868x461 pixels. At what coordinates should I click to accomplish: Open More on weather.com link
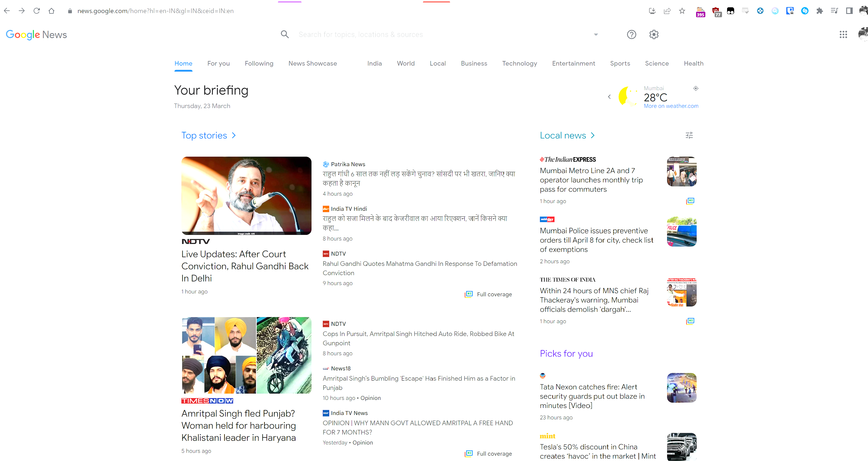[671, 106]
